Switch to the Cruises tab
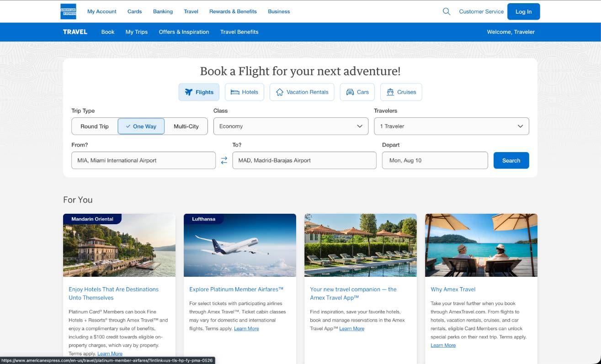 click(401, 92)
